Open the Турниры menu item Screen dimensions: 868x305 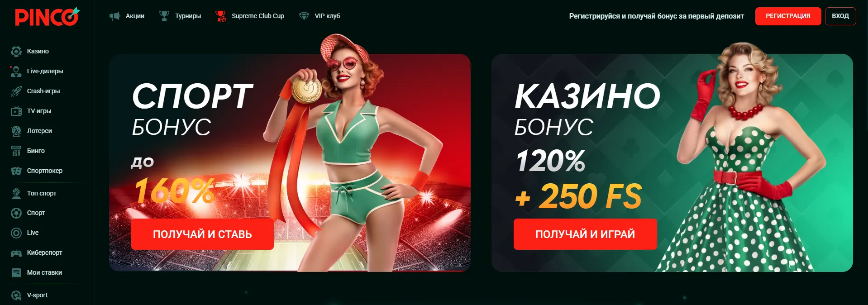pyautogui.click(x=180, y=16)
